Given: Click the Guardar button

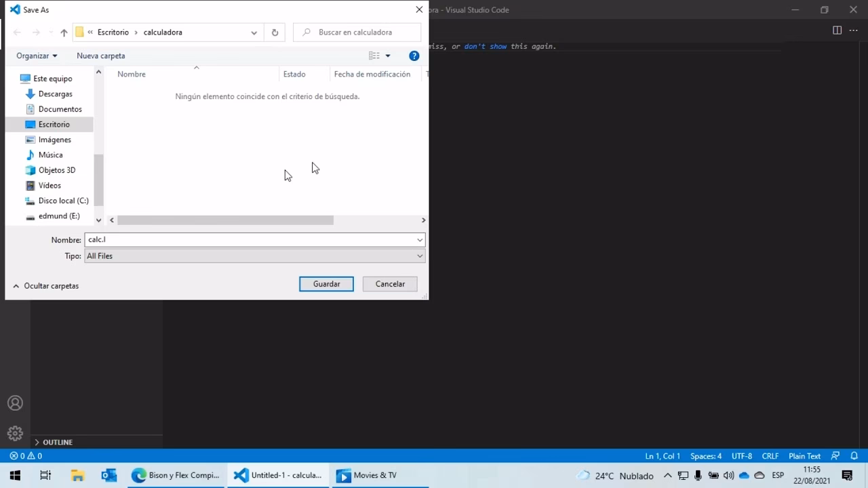Looking at the screenshot, I should coord(326,284).
